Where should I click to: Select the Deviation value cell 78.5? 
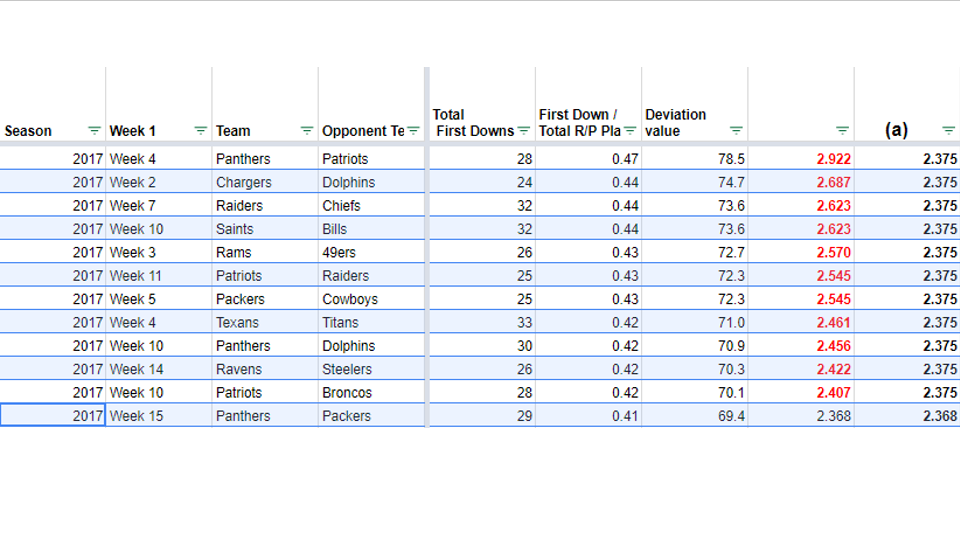695,159
